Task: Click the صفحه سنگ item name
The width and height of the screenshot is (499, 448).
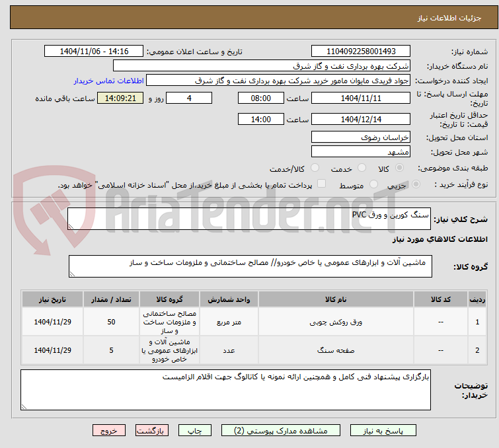Action: click(336, 350)
